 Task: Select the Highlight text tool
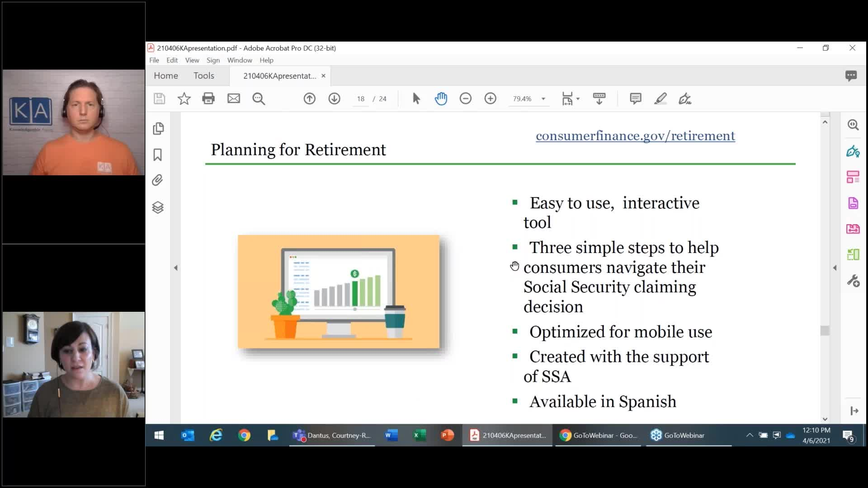[x=660, y=99]
